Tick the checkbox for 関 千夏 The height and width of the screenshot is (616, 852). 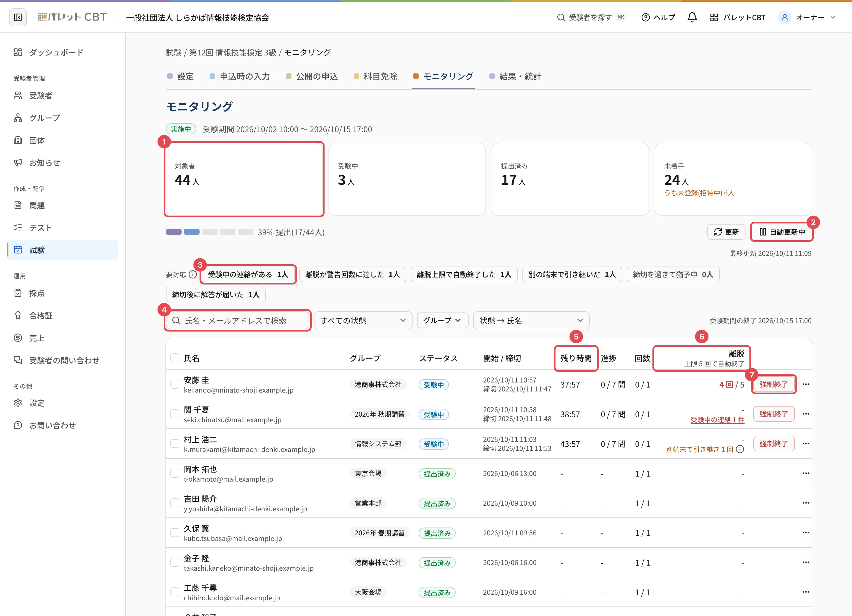(175, 414)
